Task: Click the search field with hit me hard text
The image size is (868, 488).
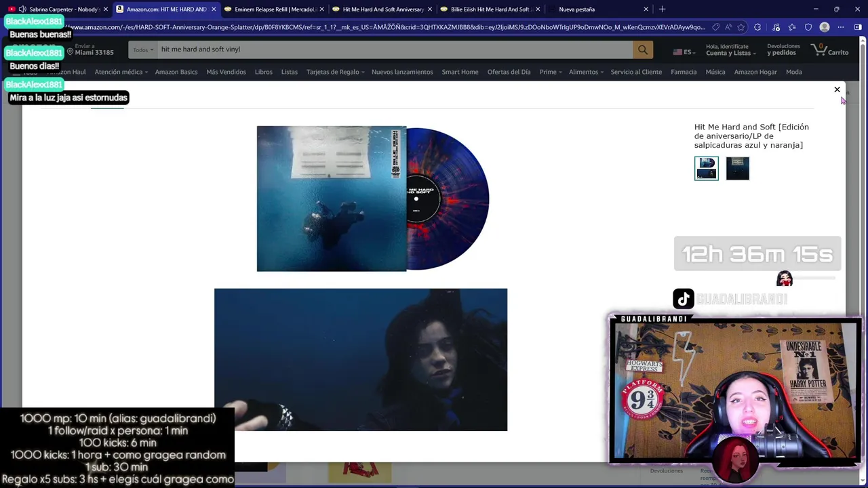Action: 395,49
